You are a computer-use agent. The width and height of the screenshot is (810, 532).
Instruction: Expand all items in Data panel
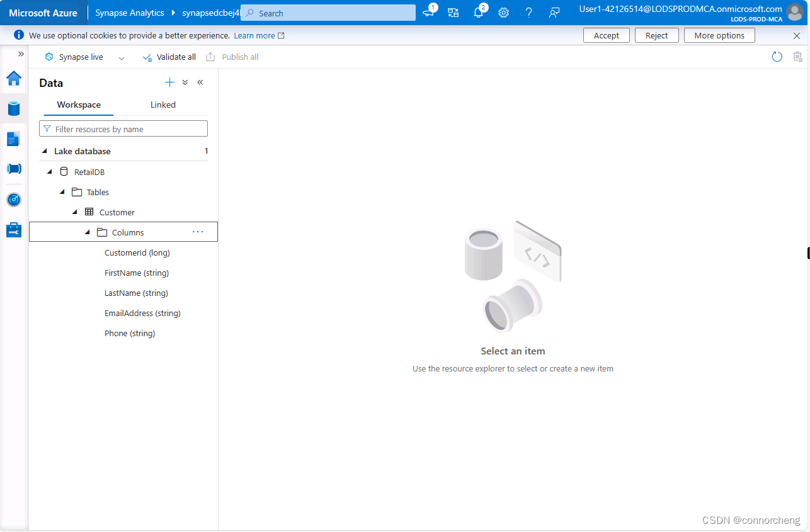point(185,82)
